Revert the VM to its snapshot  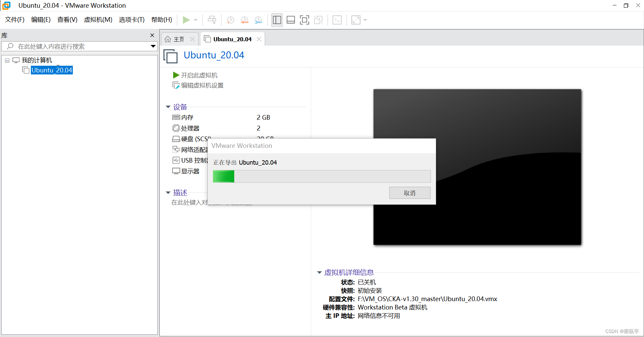tap(244, 20)
